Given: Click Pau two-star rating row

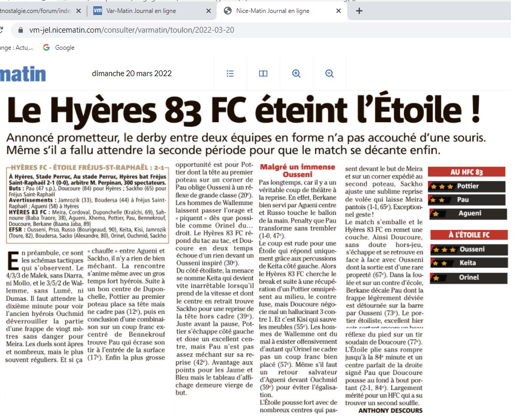Looking at the screenshot, I should [x=467, y=200].
